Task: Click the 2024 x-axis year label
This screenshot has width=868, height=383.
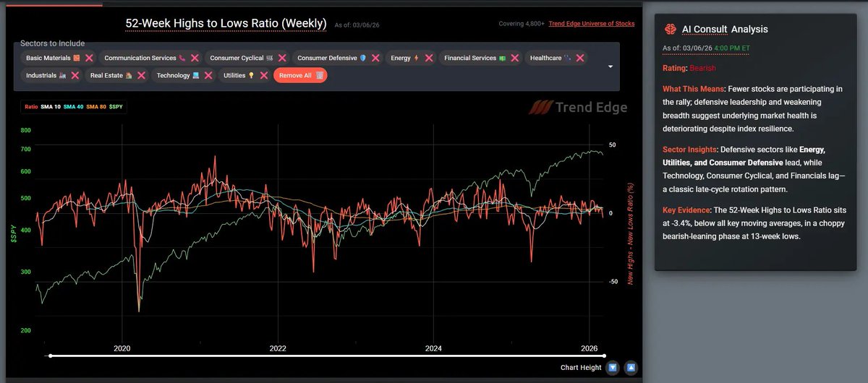Action: (433, 348)
